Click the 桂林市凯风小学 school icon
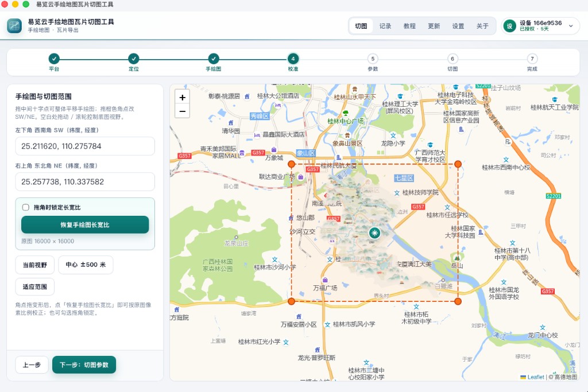 pos(327,324)
